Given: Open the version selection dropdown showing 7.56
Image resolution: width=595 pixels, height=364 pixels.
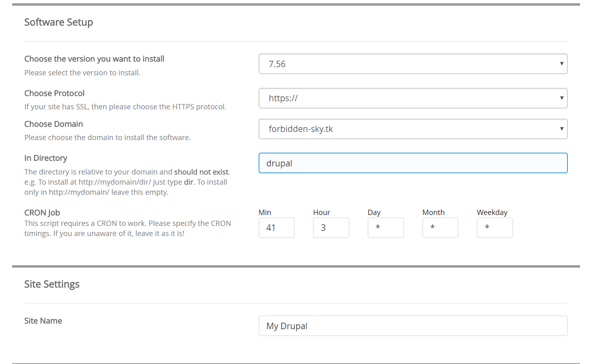Looking at the screenshot, I should (x=413, y=64).
